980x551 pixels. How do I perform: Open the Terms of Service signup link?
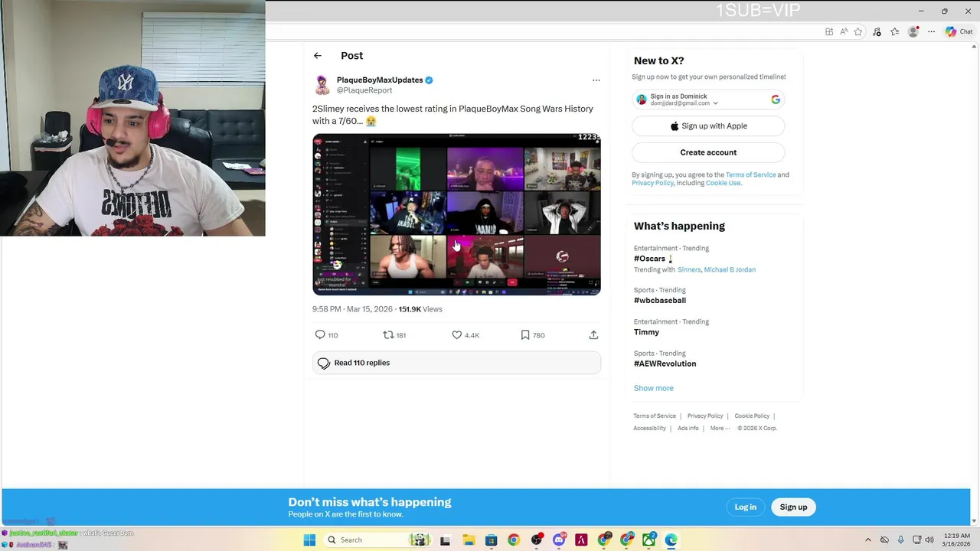(x=750, y=174)
